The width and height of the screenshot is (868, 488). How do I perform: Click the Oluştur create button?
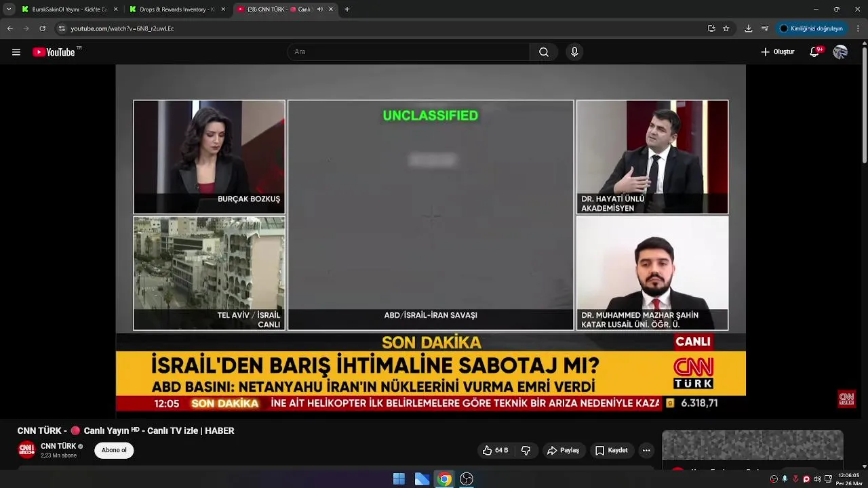(x=777, y=52)
